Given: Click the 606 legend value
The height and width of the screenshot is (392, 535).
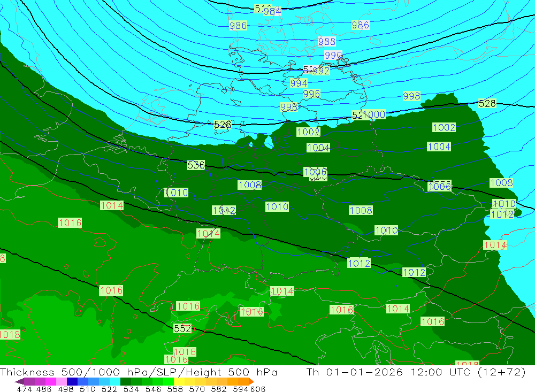Looking at the screenshot, I should pos(258,389).
